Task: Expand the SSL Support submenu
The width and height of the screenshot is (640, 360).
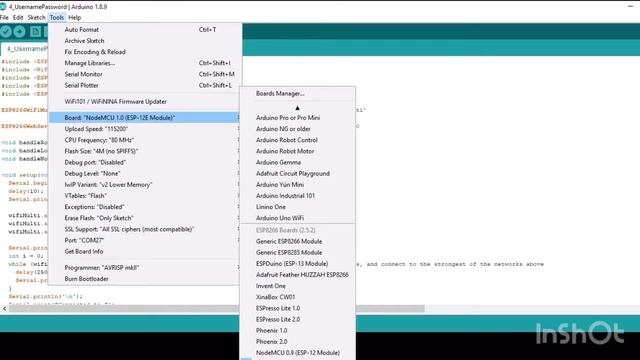Action: point(144,229)
